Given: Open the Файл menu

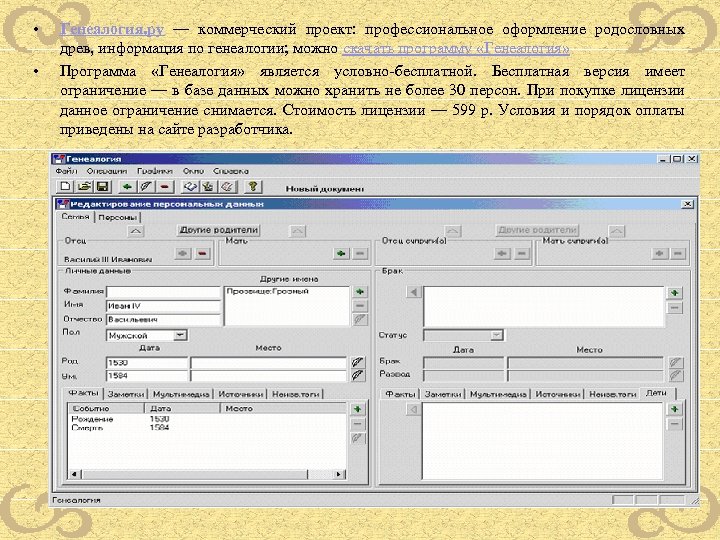Looking at the screenshot, I should click(66, 171).
